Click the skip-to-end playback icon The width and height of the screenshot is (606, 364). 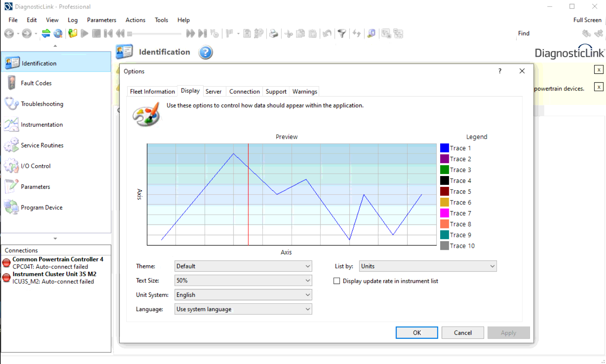(x=202, y=34)
